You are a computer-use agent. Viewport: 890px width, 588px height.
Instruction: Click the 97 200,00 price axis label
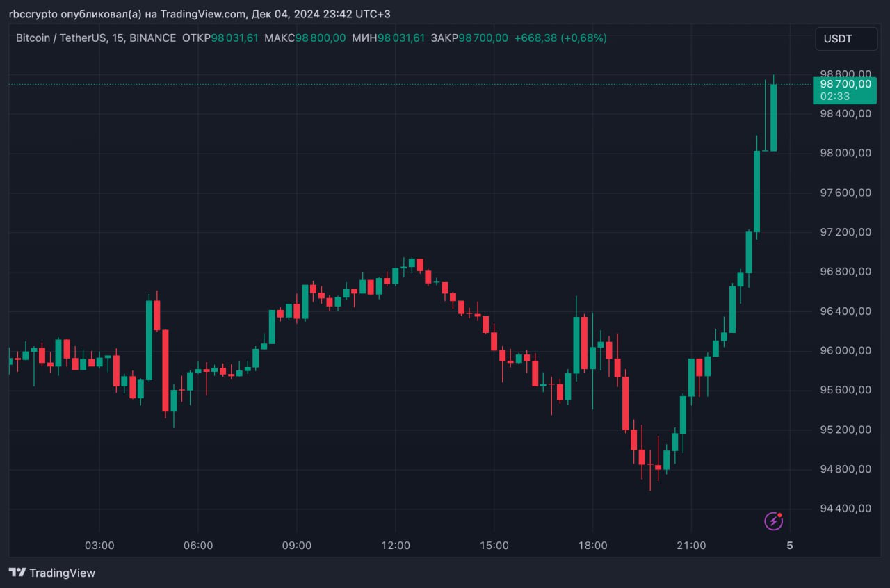click(x=845, y=231)
